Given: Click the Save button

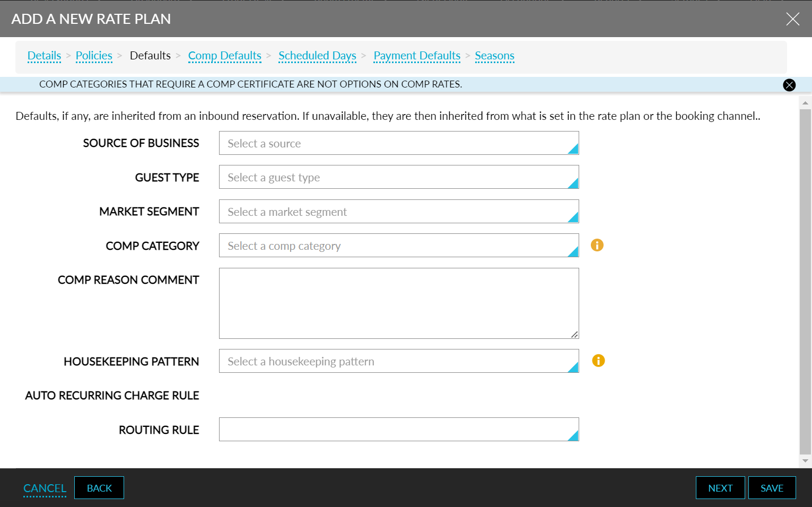Looking at the screenshot, I should [771, 488].
